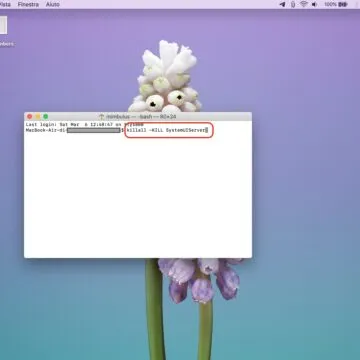The height and width of the screenshot is (360, 360).
Task: Click the 'killall -KILL SystemUIServer' command text
Action: click(166, 130)
